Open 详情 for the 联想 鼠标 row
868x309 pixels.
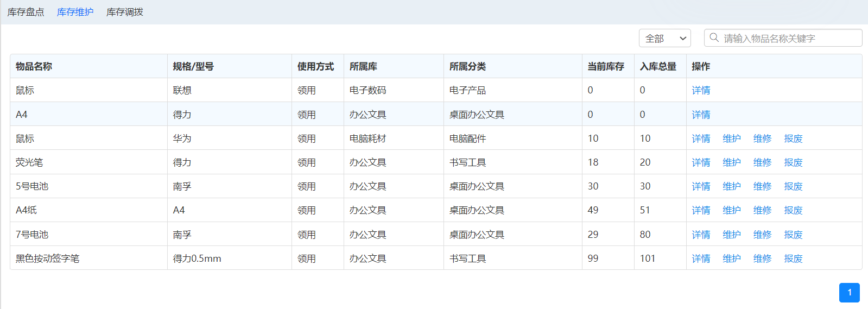coord(701,90)
